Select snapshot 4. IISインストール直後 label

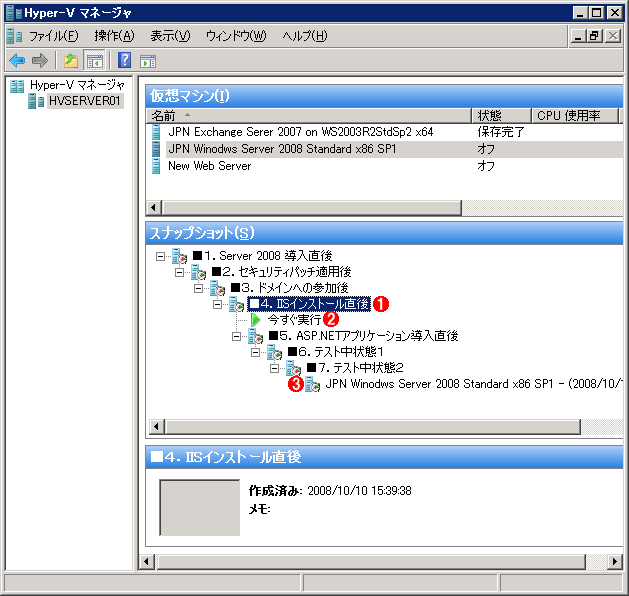click(x=309, y=304)
